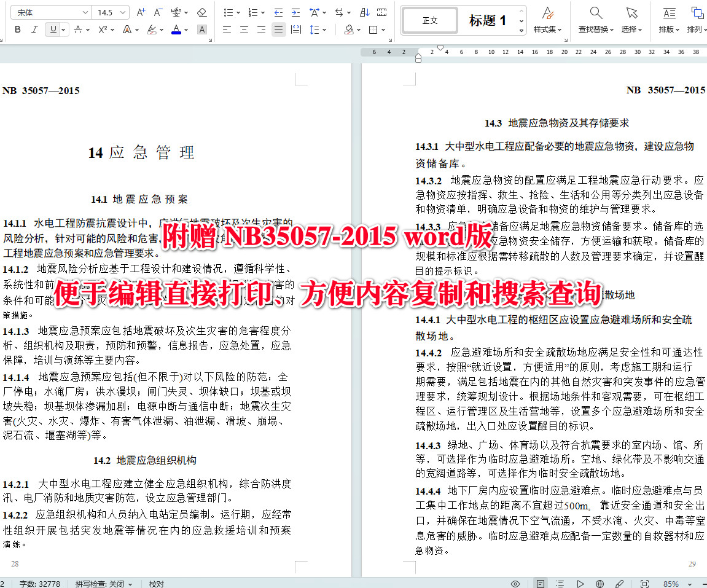Image resolution: width=707 pixels, height=588 pixels.
Task: Open paragraph settings dialog launcher
Action: coord(390,40)
